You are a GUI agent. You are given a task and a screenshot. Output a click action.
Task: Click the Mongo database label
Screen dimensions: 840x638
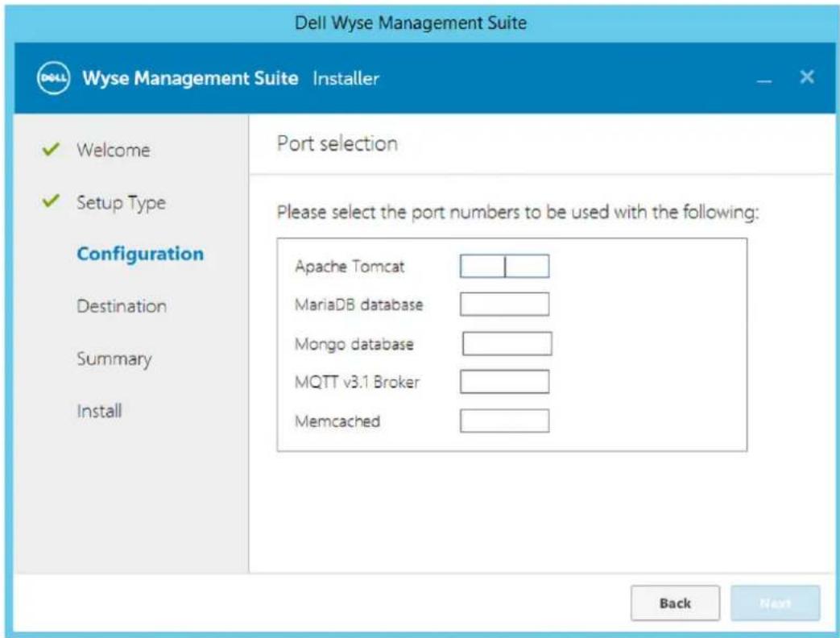[354, 344]
